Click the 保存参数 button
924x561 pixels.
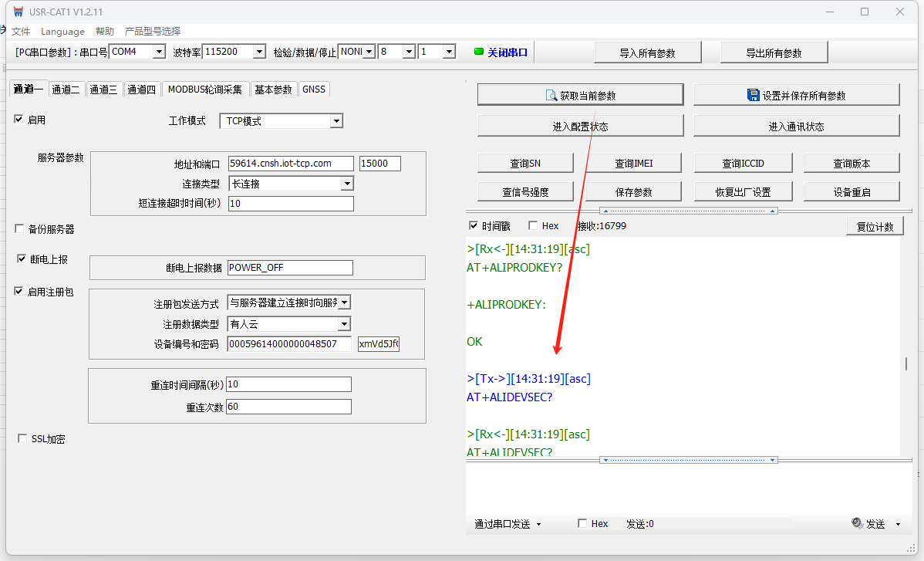click(x=634, y=192)
